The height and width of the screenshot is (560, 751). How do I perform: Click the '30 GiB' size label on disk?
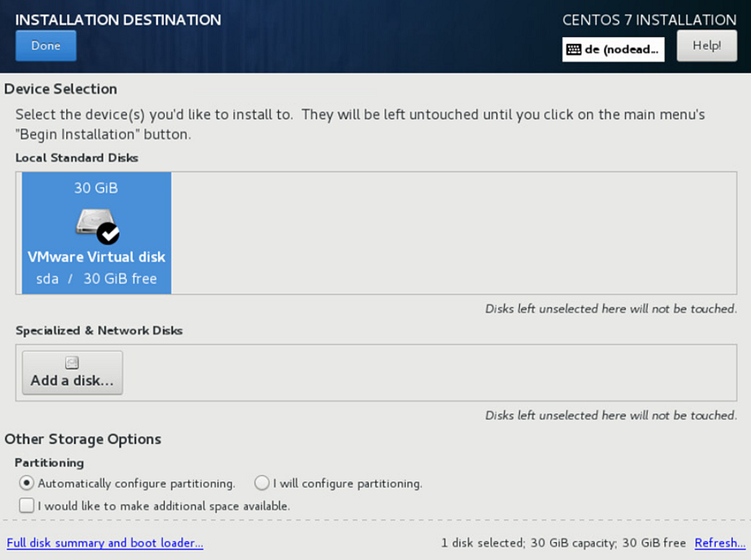96,188
